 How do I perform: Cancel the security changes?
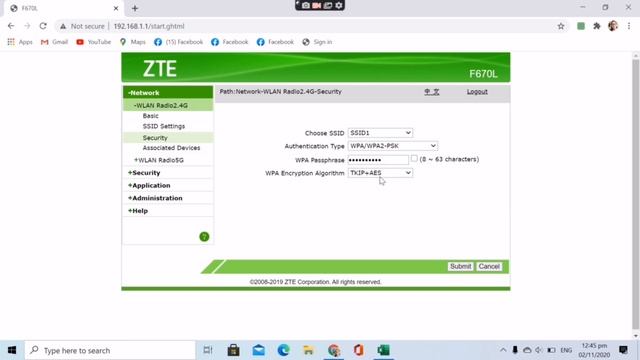coord(489,267)
